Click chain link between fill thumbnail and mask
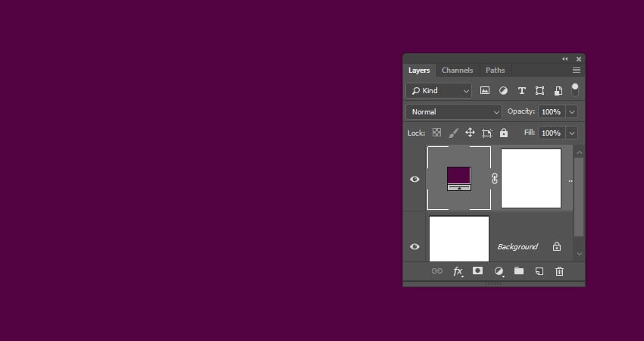 (495, 178)
